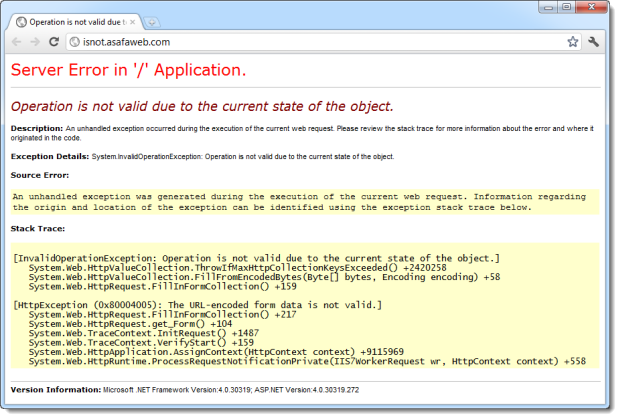Click the 'Description:' label

[x=37, y=128]
